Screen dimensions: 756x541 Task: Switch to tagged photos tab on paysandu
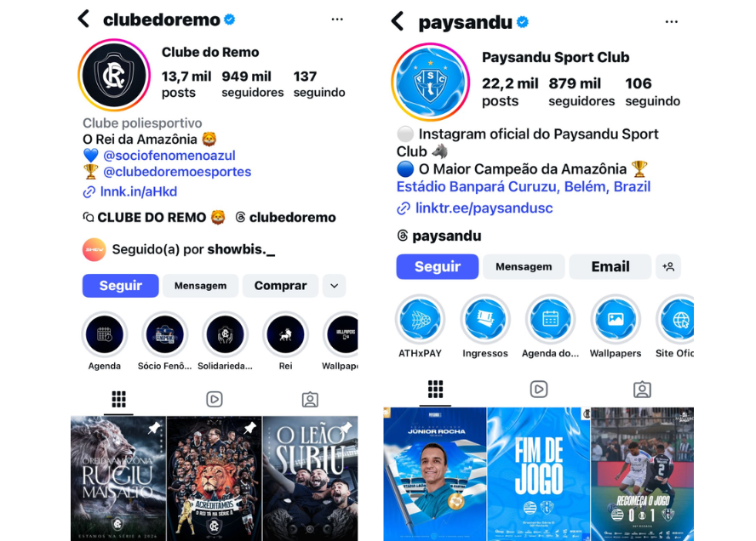(642, 390)
